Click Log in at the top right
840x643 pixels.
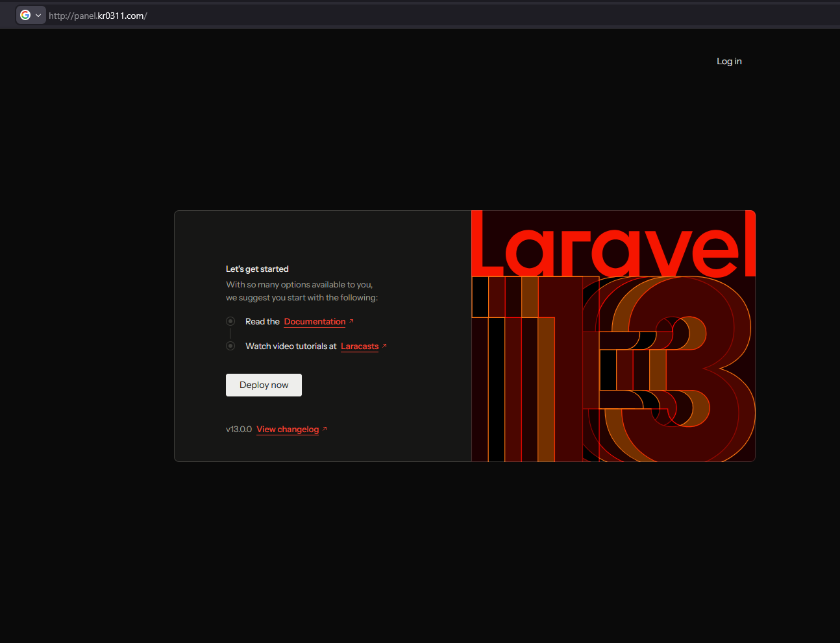(728, 60)
